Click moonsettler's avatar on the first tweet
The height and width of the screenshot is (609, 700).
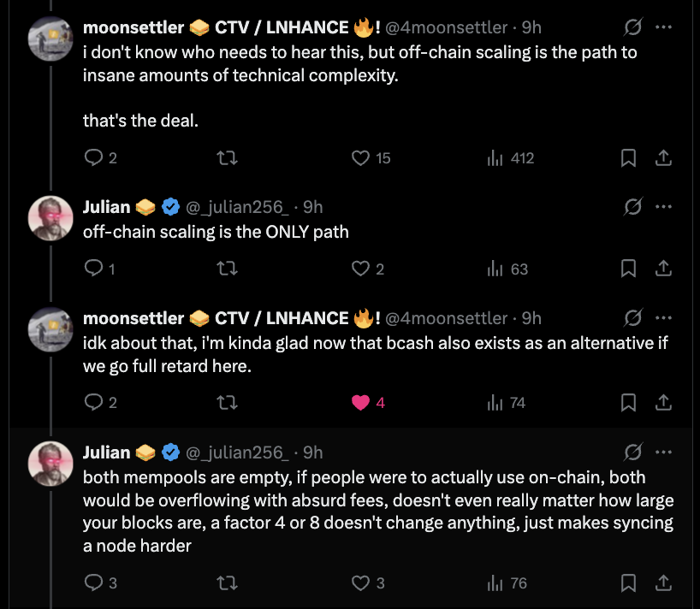point(50,38)
